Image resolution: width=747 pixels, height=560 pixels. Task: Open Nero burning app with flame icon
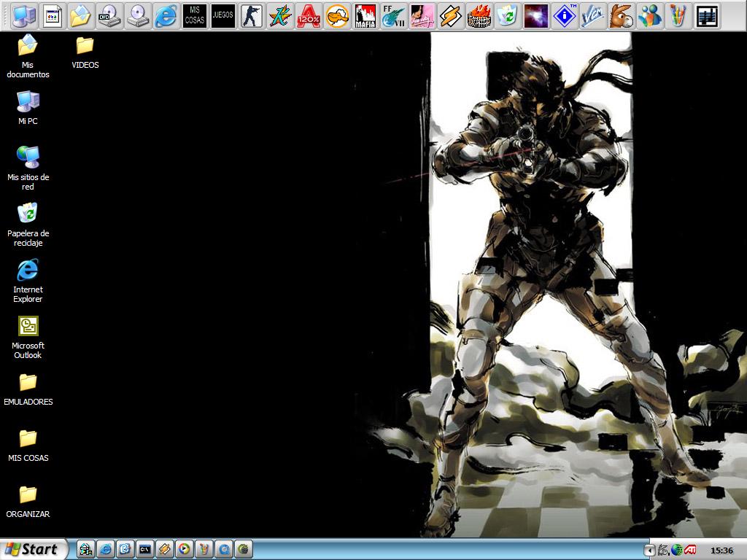click(x=479, y=15)
